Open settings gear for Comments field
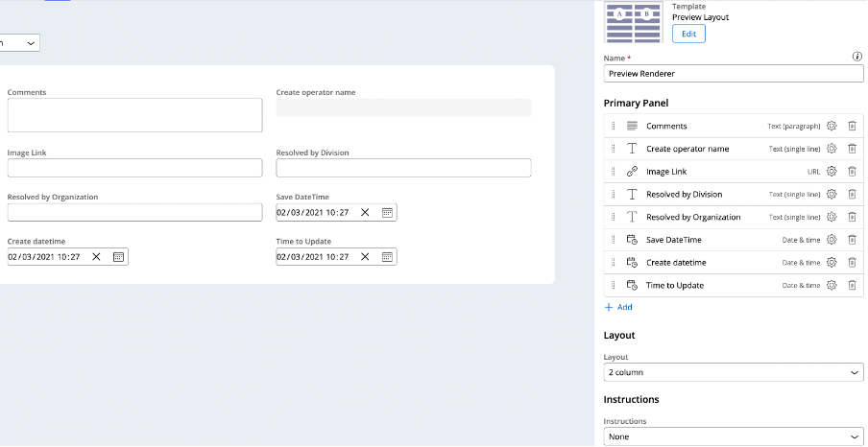 pos(832,126)
